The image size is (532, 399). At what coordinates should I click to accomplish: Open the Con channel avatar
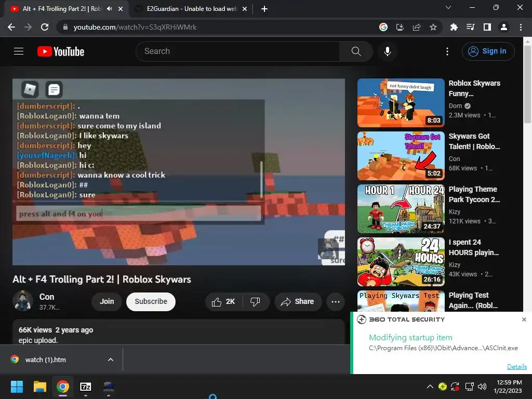point(23,301)
